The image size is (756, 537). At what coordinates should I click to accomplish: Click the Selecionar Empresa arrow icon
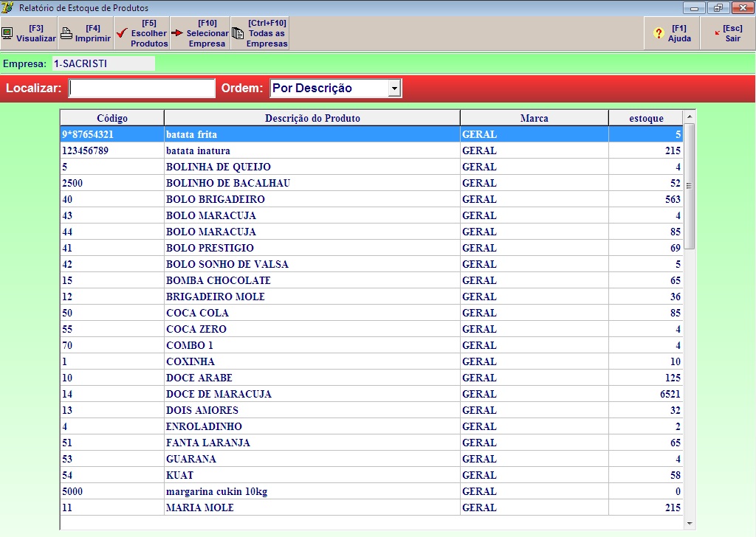point(177,33)
